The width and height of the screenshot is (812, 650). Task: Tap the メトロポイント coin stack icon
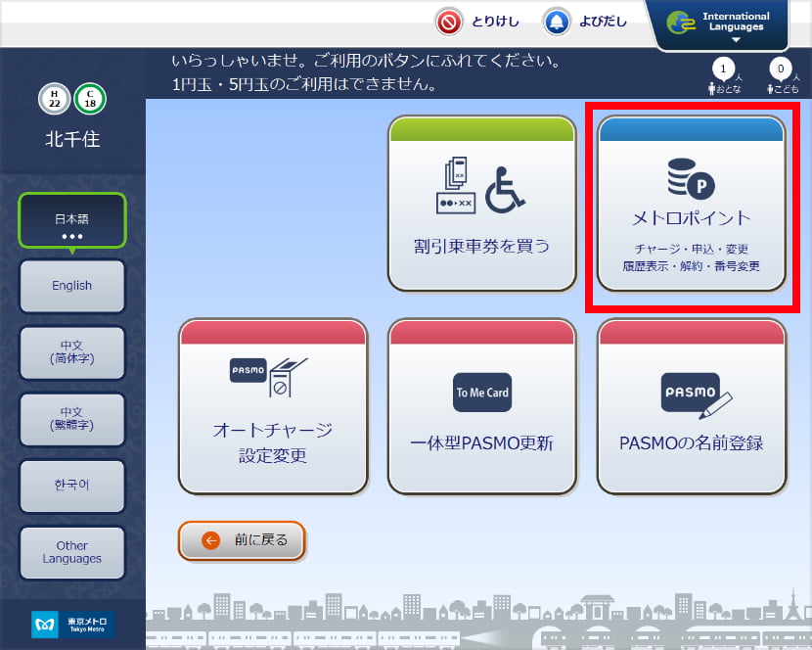pos(690,180)
